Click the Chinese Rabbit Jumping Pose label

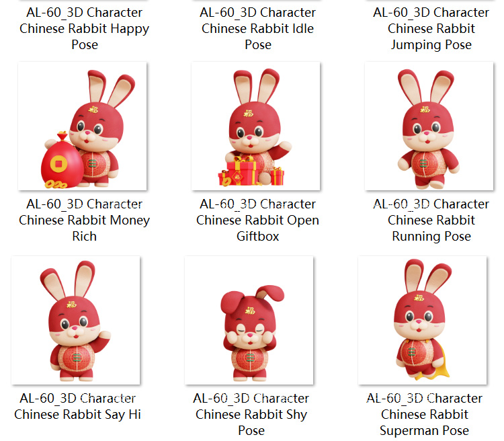(431, 29)
